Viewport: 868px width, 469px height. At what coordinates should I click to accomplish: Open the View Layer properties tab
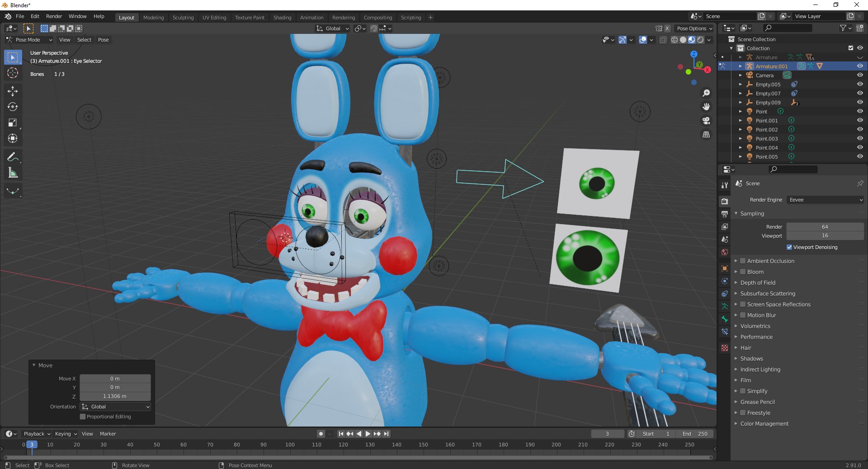point(725,227)
